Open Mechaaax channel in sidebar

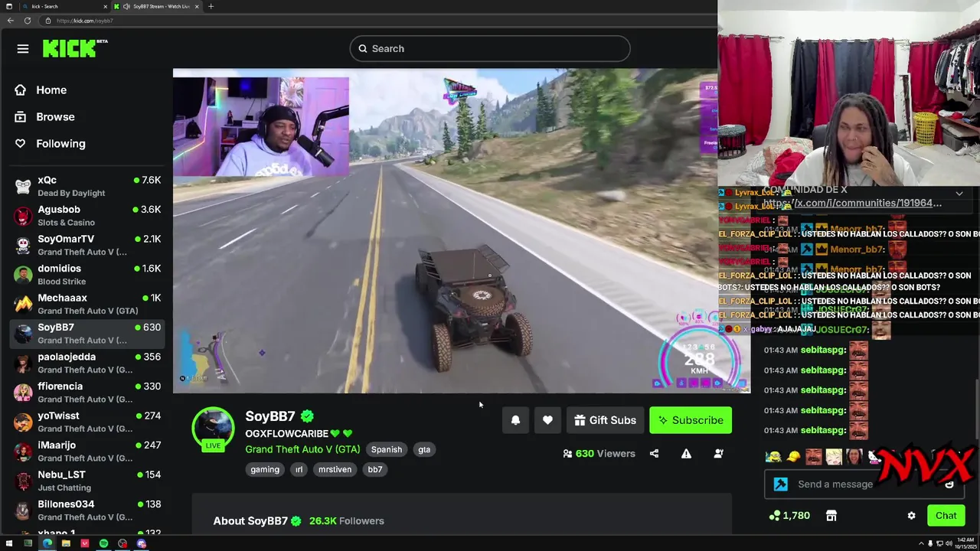[x=87, y=305]
